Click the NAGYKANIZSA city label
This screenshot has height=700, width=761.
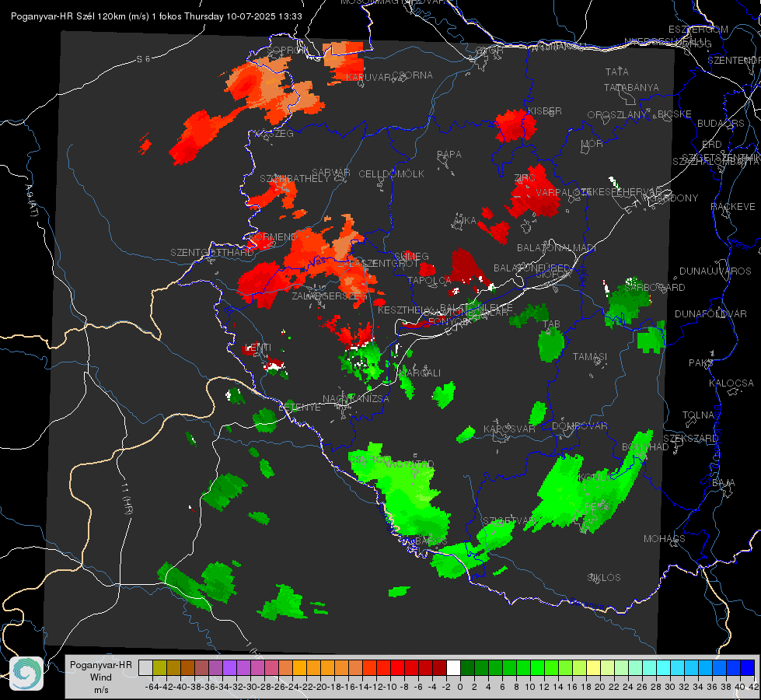point(356,399)
